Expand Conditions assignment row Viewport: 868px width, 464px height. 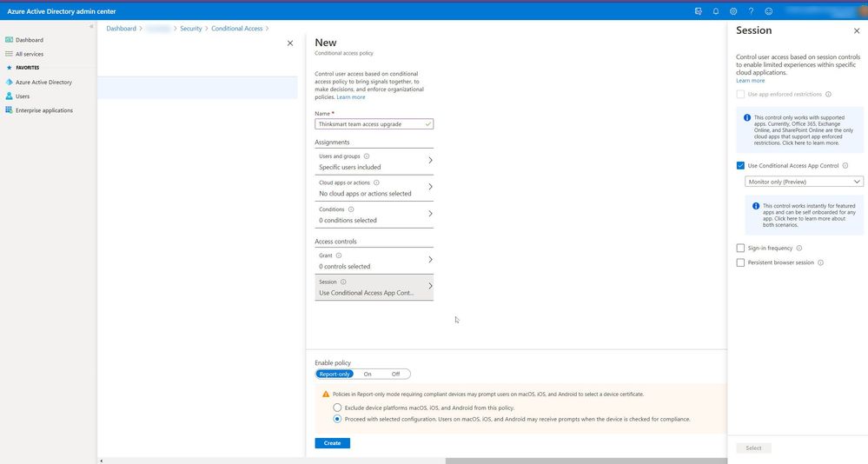pos(374,215)
